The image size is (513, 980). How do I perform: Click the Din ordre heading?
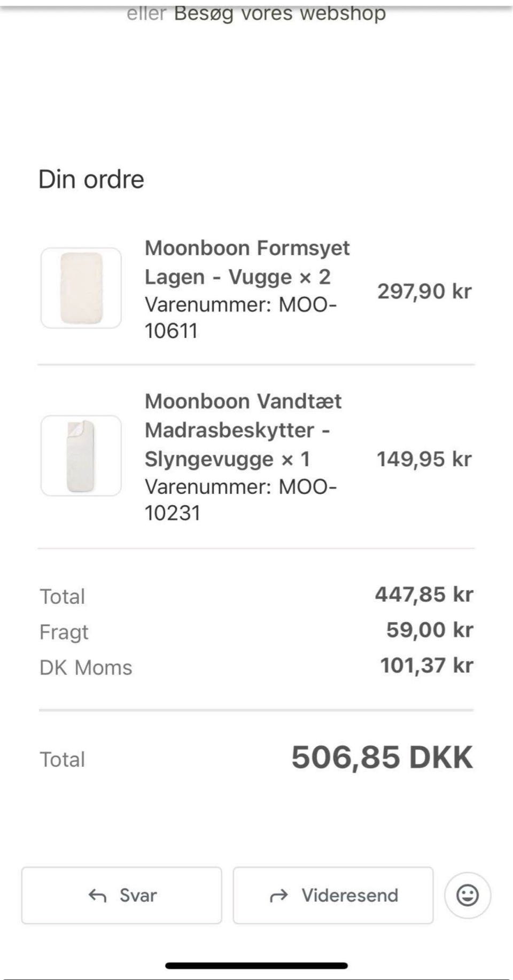tap(91, 179)
